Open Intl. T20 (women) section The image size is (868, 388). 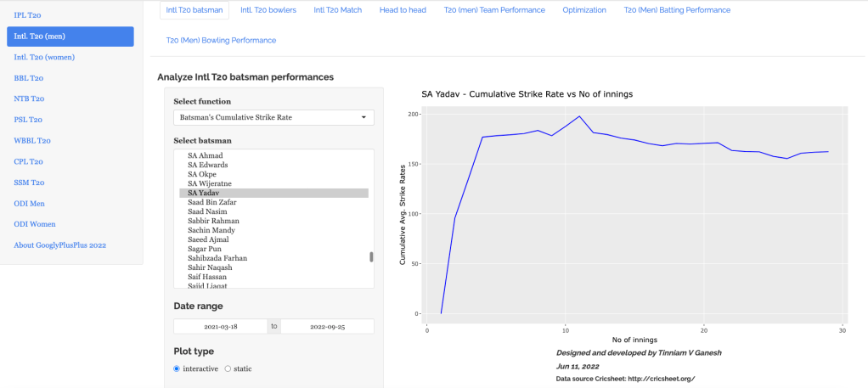(44, 57)
